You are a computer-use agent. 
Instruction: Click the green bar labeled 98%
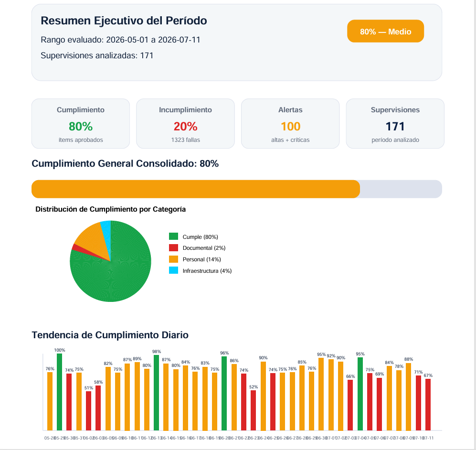156,393
